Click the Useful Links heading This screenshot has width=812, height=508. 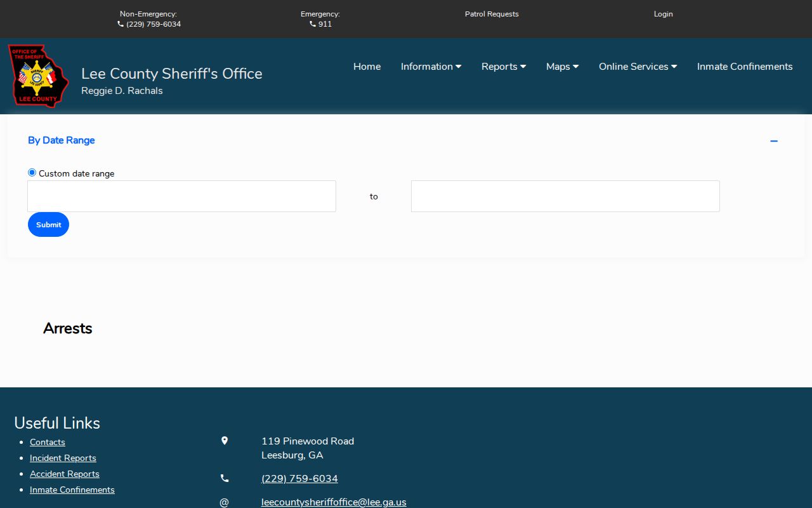click(57, 423)
